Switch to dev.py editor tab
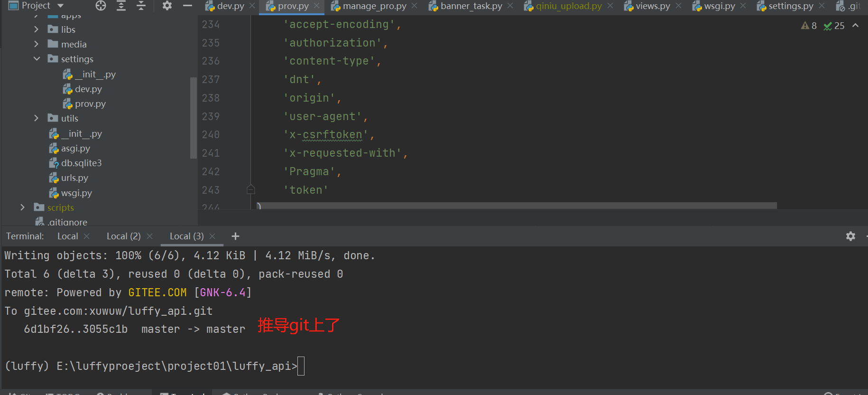 tap(225, 6)
